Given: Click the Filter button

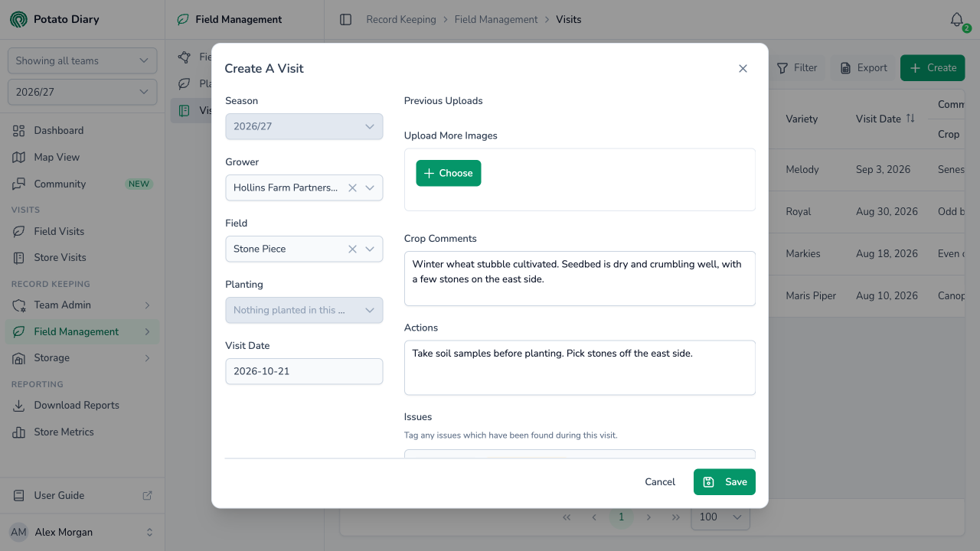Looking at the screenshot, I should tap(797, 68).
